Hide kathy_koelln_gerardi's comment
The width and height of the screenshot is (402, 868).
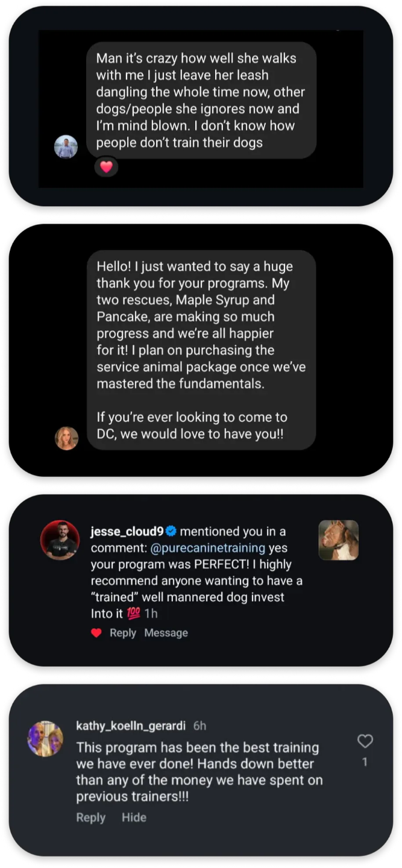pos(134,817)
